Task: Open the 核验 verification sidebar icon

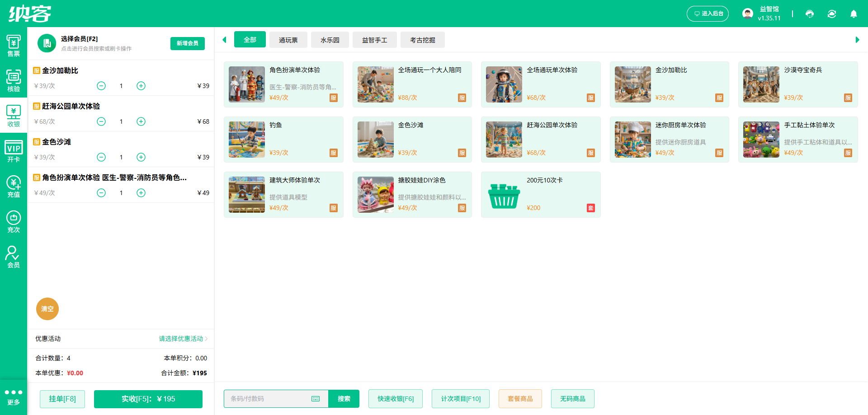Action: tap(14, 80)
